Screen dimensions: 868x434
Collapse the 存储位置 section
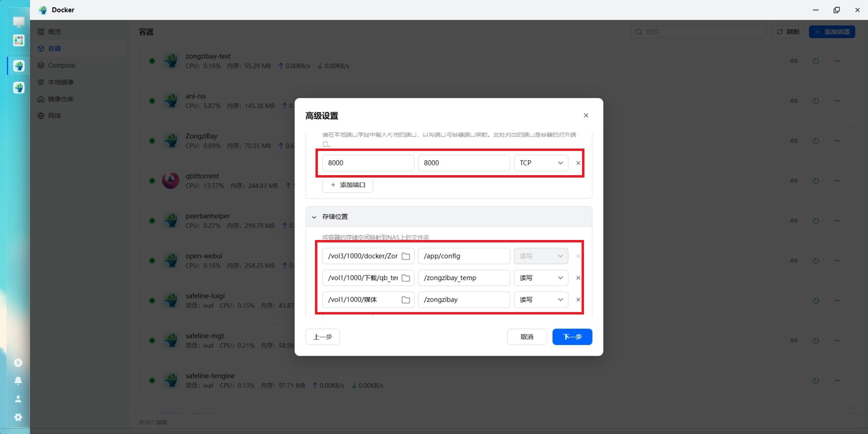tap(314, 217)
